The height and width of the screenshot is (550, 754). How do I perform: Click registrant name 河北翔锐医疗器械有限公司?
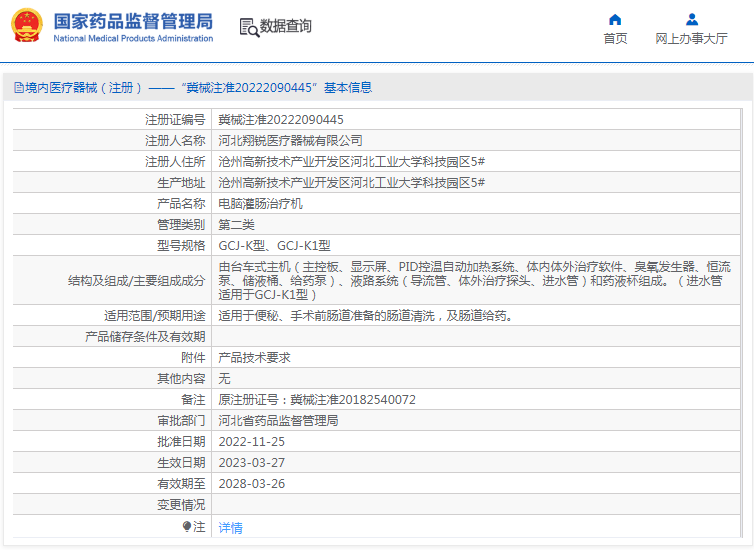[x=290, y=141]
